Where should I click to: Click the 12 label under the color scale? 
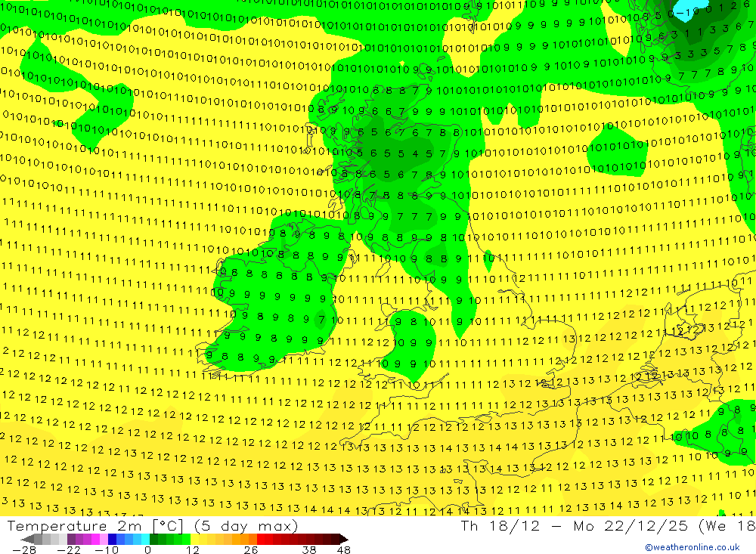[x=192, y=549]
